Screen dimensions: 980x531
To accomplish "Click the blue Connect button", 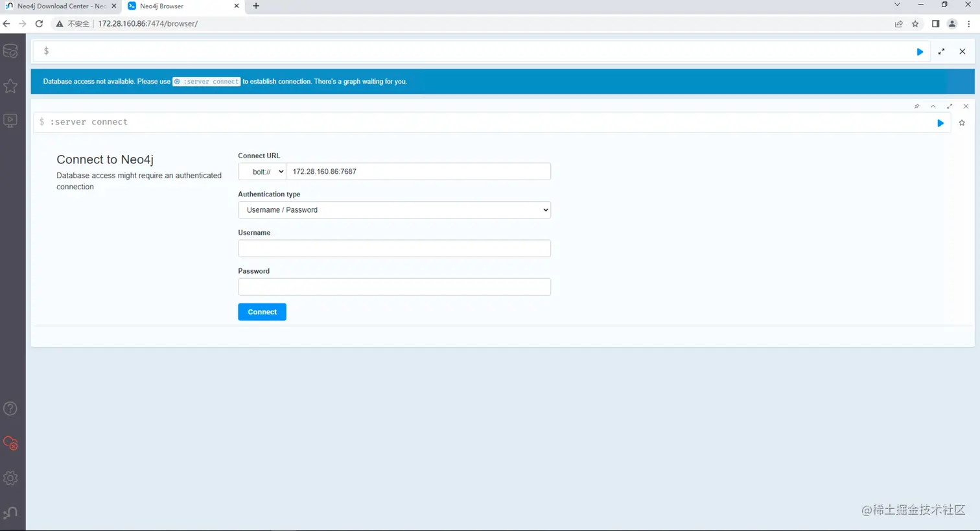I will 262,312.
